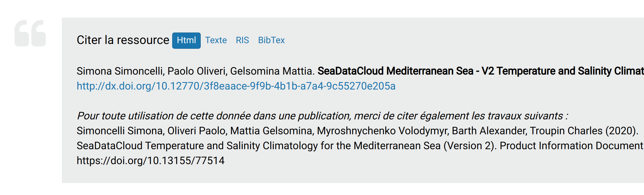Click the large quotation mark icon
Image resolution: width=644 pixels, height=195 pixels.
tap(30, 33)
